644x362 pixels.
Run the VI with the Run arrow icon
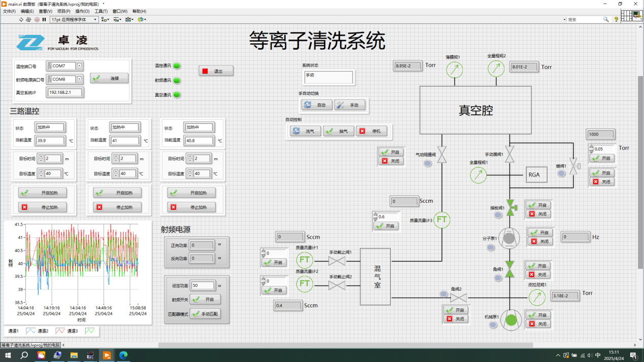[21, 19]
